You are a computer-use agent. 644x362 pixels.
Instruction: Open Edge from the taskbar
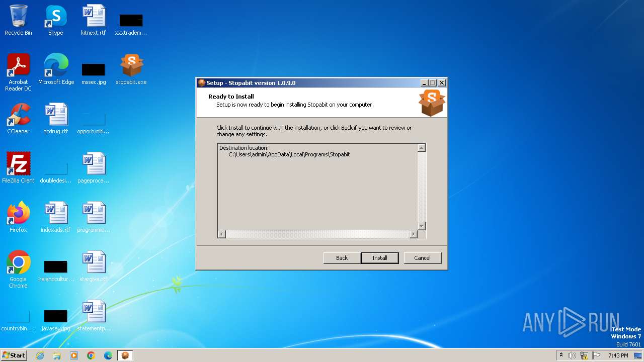(x=108, y=355)
